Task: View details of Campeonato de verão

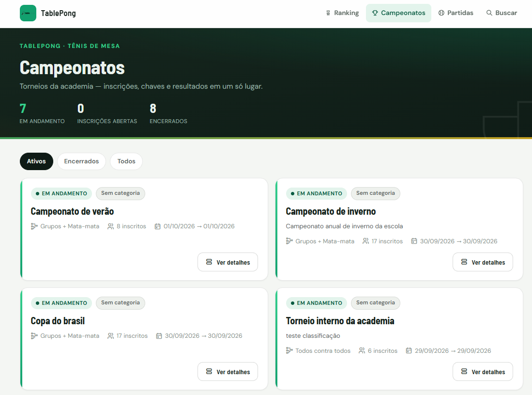Action: (x=228, y=262)
